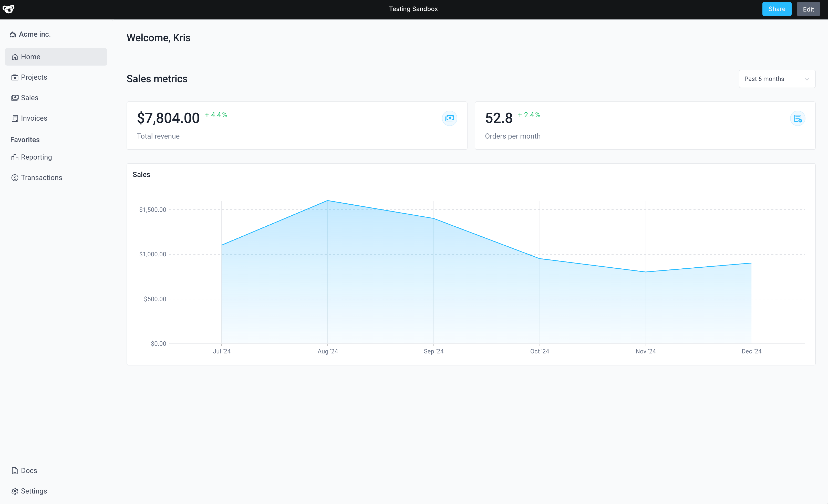Open the Sales sidebar item
The image size is (828, 504).
click(29, 98)
